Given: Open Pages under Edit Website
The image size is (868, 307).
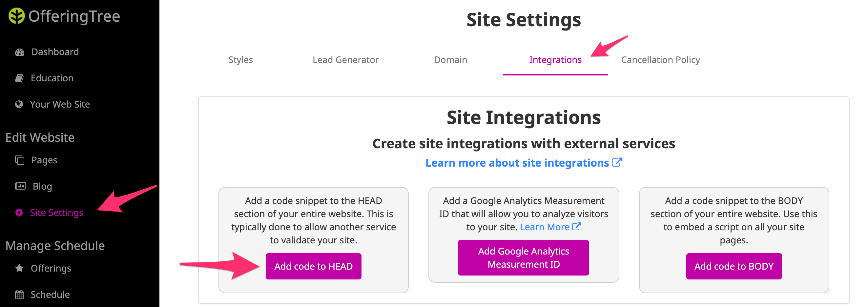Looking at the screenshot, I should coord(44,160).
